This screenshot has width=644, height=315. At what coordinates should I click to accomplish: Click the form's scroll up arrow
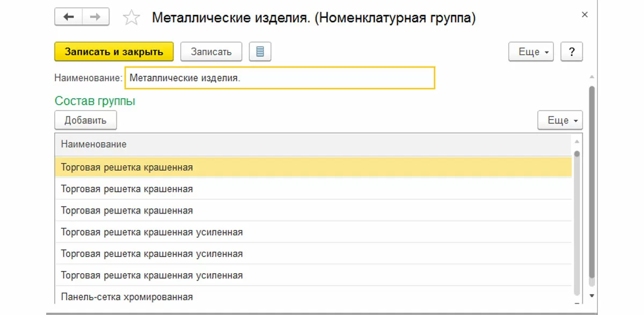(x=592, y=77)
